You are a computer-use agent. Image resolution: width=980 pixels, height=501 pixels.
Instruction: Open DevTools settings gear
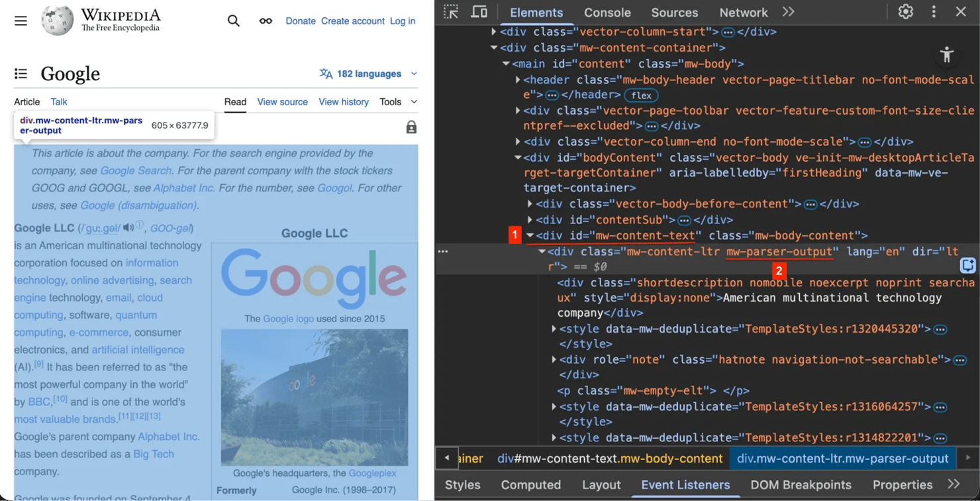[905, 12]
